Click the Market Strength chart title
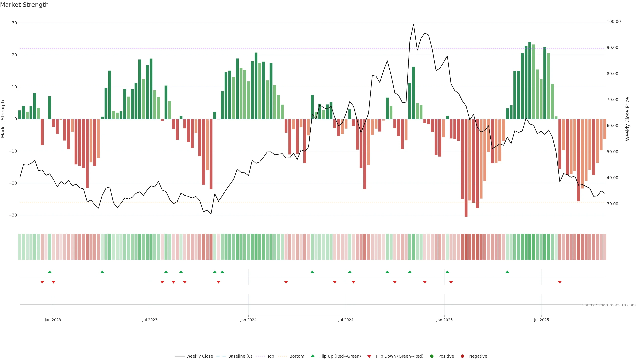 24,5
